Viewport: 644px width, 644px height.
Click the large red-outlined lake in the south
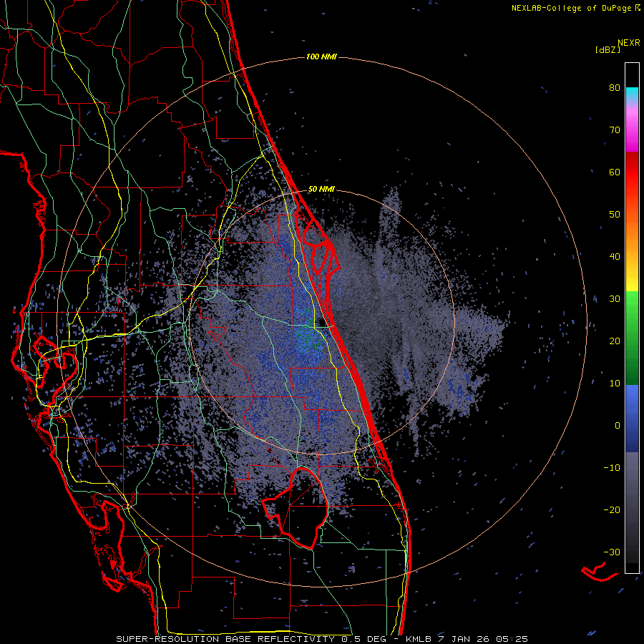point(296,507)
